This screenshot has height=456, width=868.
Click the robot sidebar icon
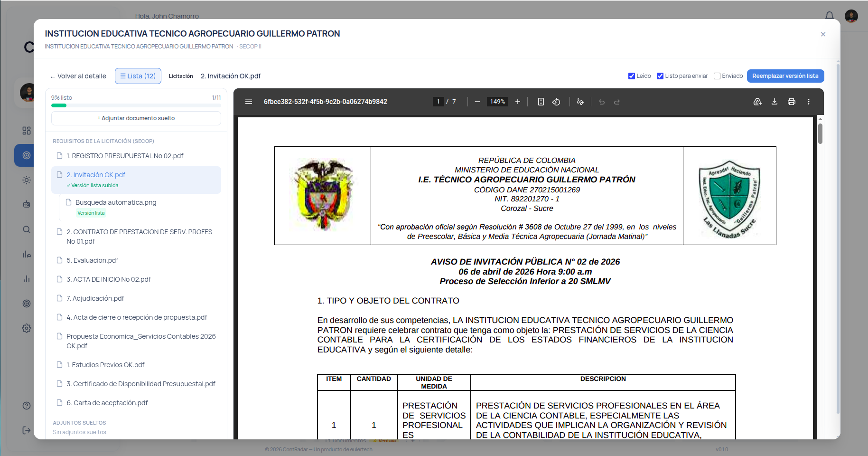tap(27, 204)
